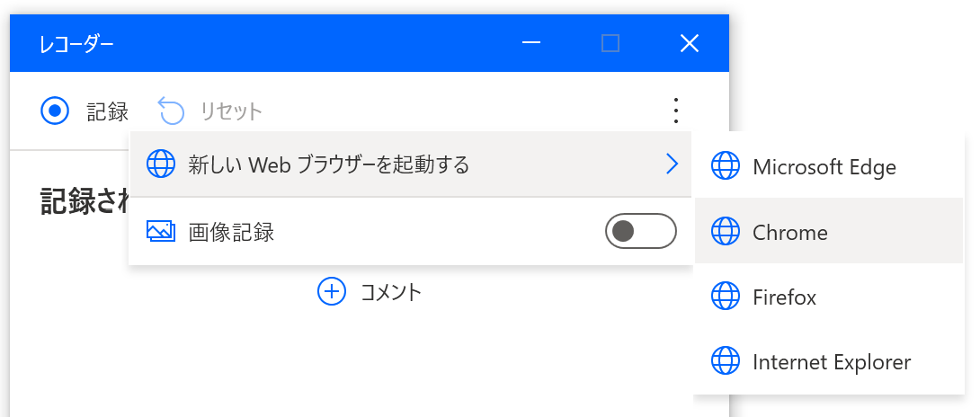This screenshot has width=980, height=417.
Task: Toggle the 画像記録 switch on
Action: 641,231
